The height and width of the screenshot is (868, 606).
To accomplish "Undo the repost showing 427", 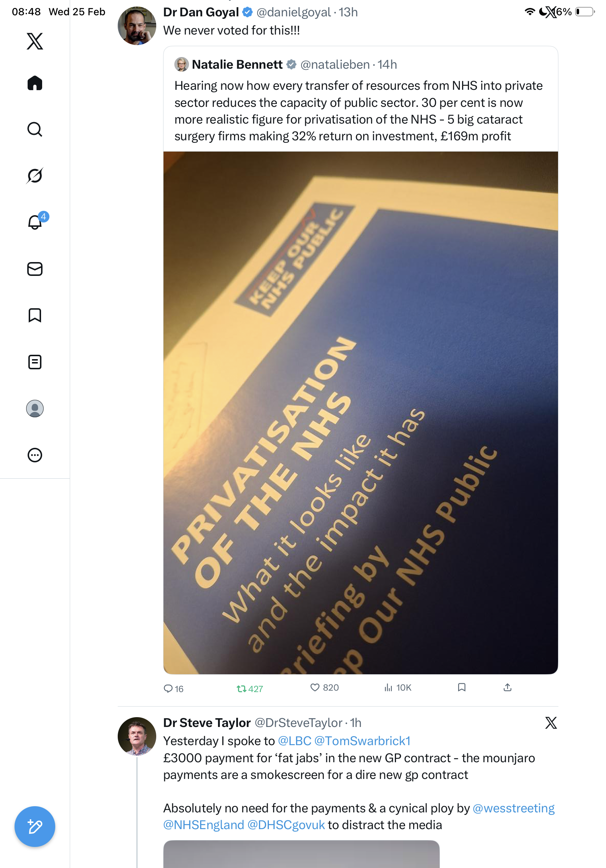I will (249, 688).
